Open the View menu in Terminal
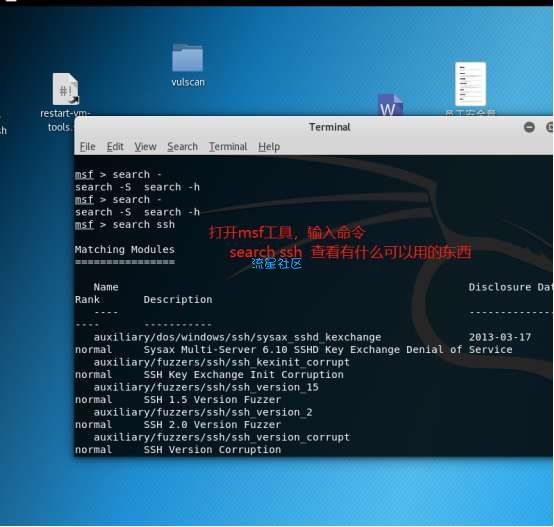 point(145,146)
